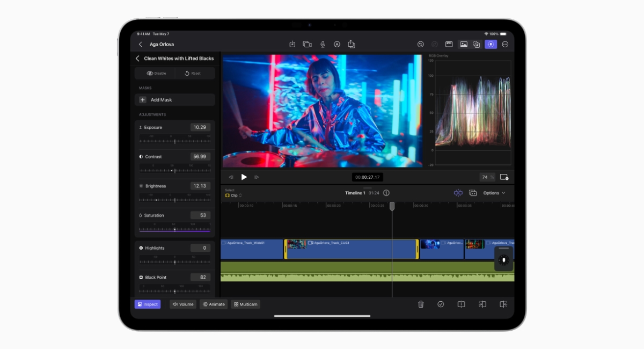Viewport: 644px width, 349px height.
Task: Open the timeline Options menu
Action: (492, 193)
